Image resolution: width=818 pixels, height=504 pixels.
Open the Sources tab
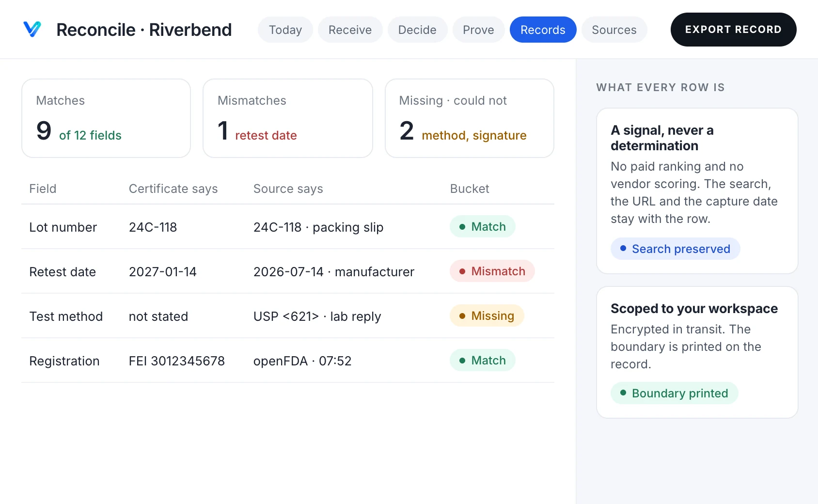(614, 30)
